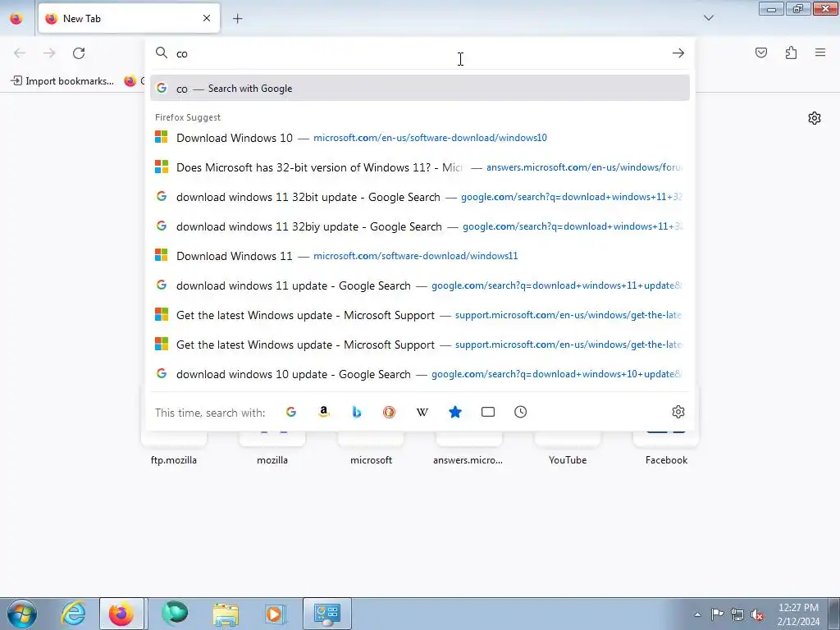Select the New Tab tab
This screenshot has width=840, height=630.
coord(129,18)
